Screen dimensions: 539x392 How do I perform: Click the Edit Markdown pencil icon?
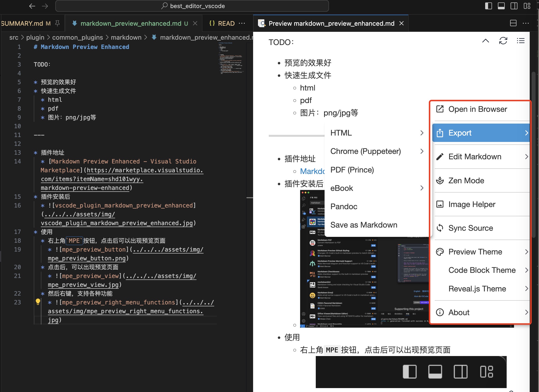(x=440, y=157)
